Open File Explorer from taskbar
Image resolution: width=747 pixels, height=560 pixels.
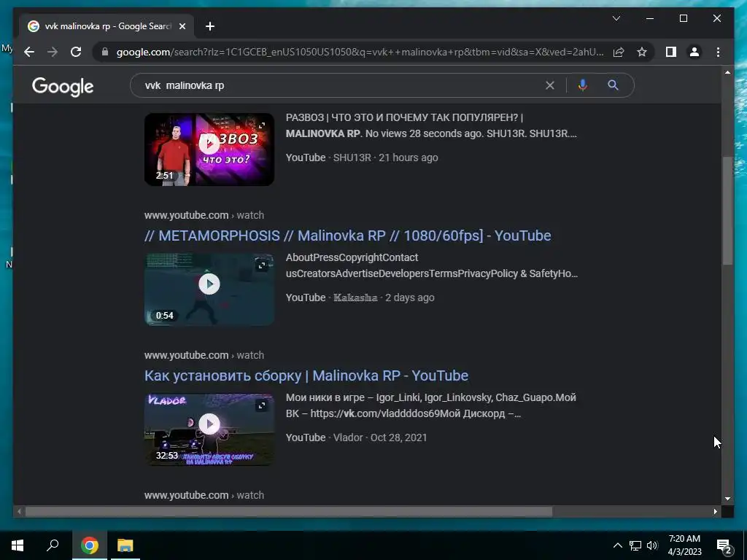click(x=125, y=545)
